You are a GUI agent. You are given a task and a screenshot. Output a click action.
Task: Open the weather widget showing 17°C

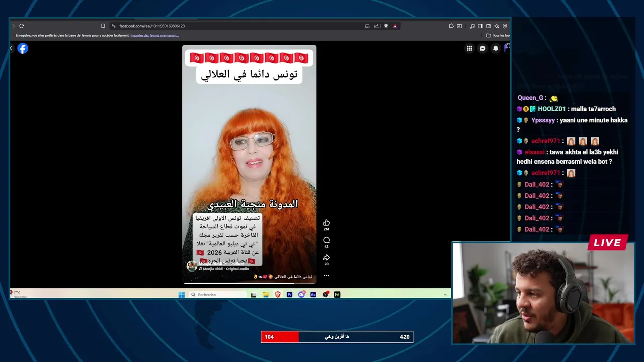(x=18, y=294)
